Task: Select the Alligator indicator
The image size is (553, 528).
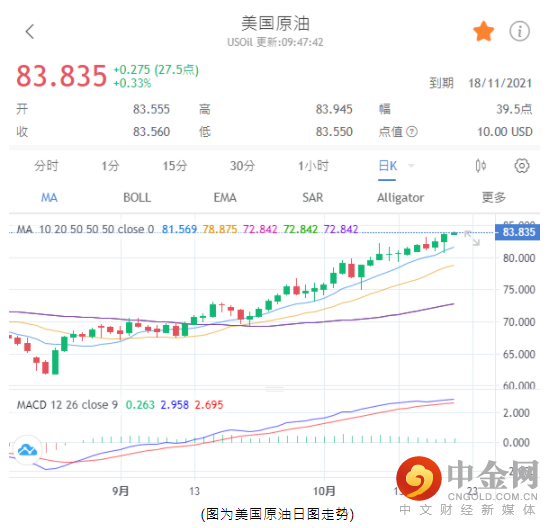Action: click(x=400, y=198)
